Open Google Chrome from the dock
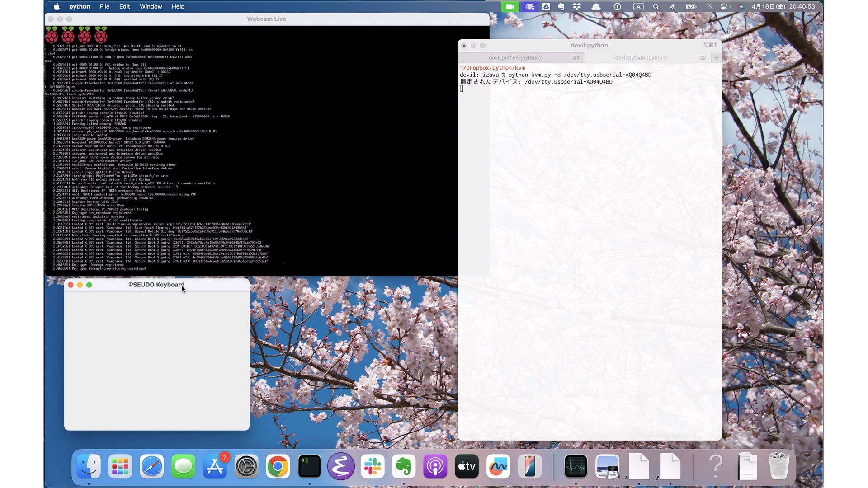This screenshot has height=488, width=868. pos(278,466)
